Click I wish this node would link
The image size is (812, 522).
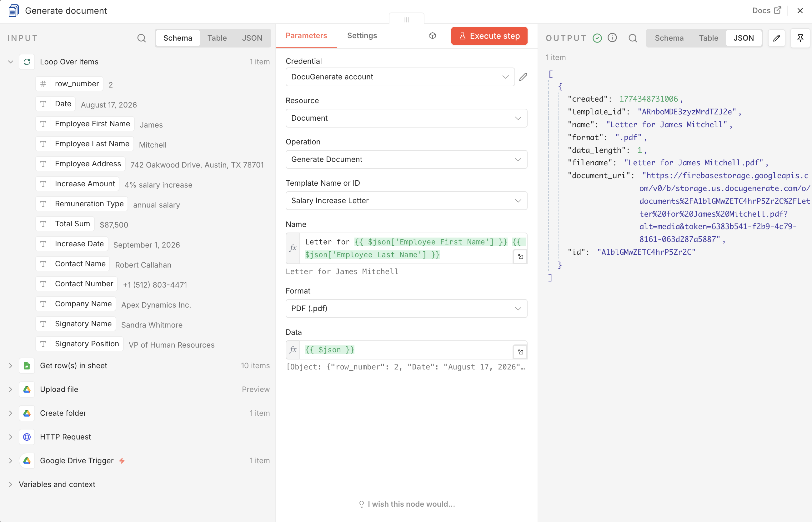[407, 504]
